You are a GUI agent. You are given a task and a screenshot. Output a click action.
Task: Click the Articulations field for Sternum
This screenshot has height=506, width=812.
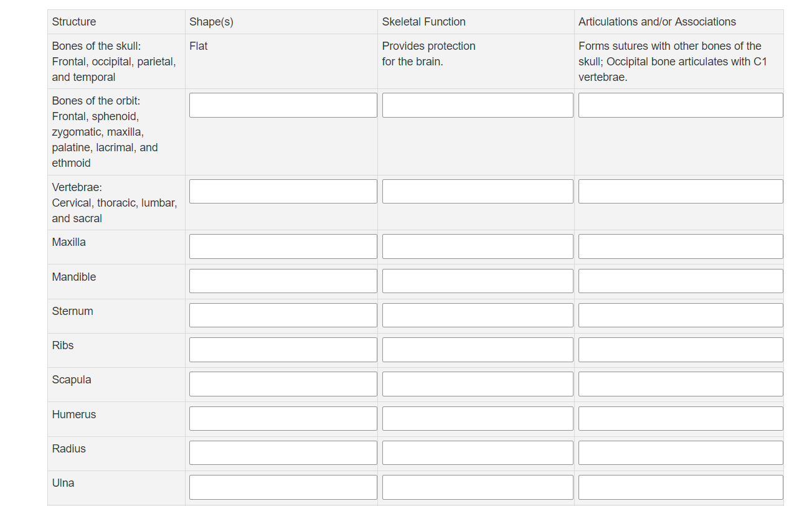pos(681,315)
